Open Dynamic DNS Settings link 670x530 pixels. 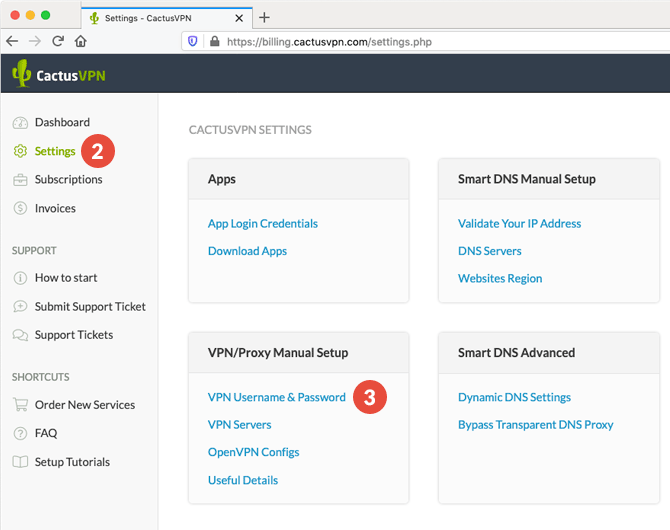514,397
